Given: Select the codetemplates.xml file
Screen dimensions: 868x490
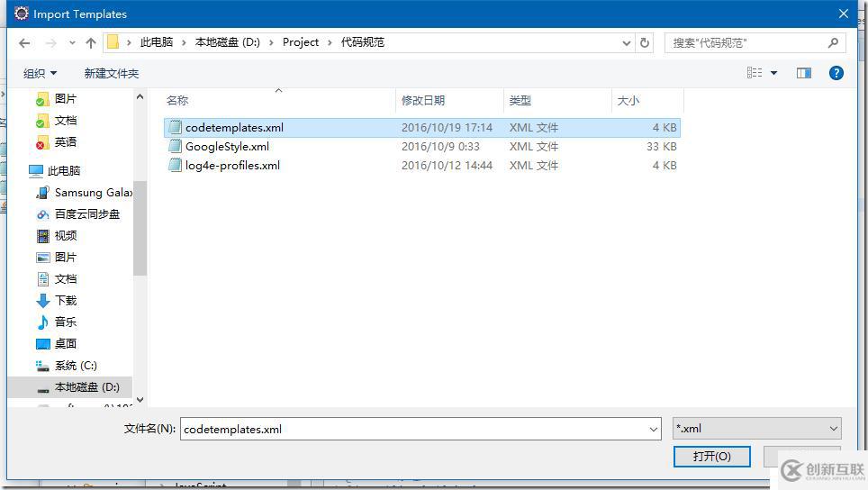Looking at the screenshot, I should coord(421,127).
